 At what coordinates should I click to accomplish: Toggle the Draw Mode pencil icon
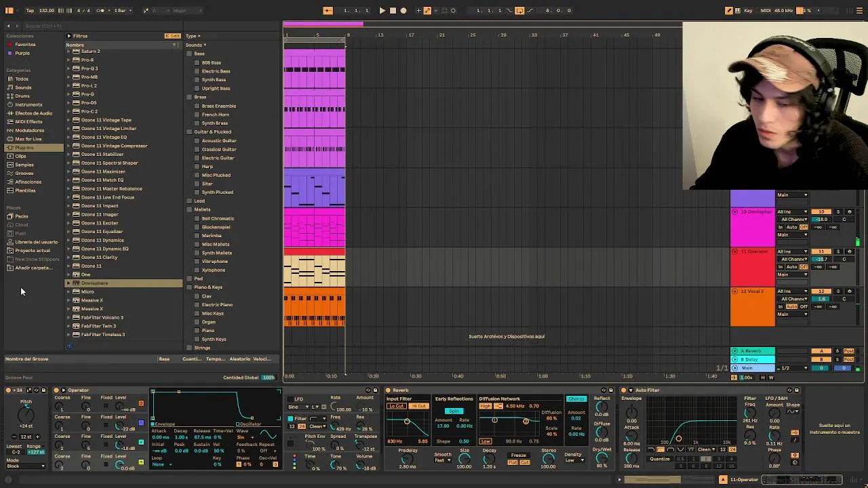729,10
